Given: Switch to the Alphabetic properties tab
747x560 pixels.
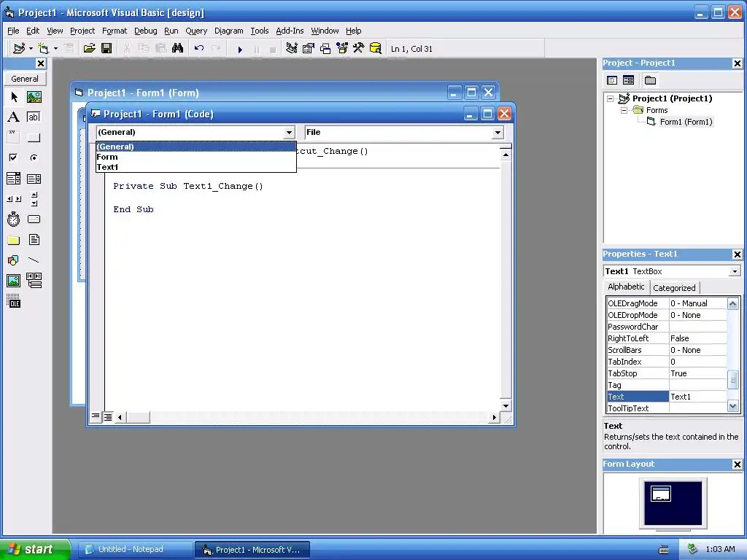Looking at the screenshot, I should click(x=626, y=287).
